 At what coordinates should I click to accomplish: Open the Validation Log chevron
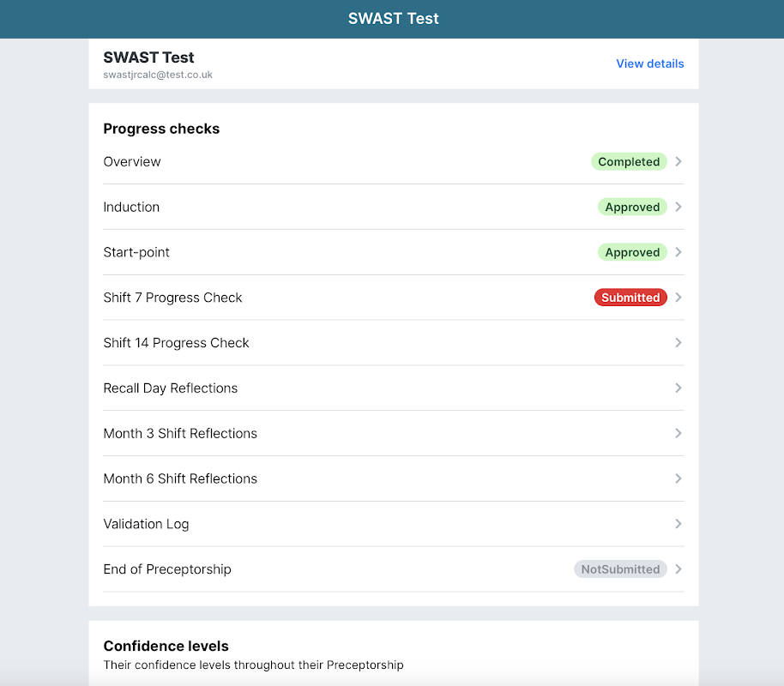pyautogui.click(x=678, y=524)
